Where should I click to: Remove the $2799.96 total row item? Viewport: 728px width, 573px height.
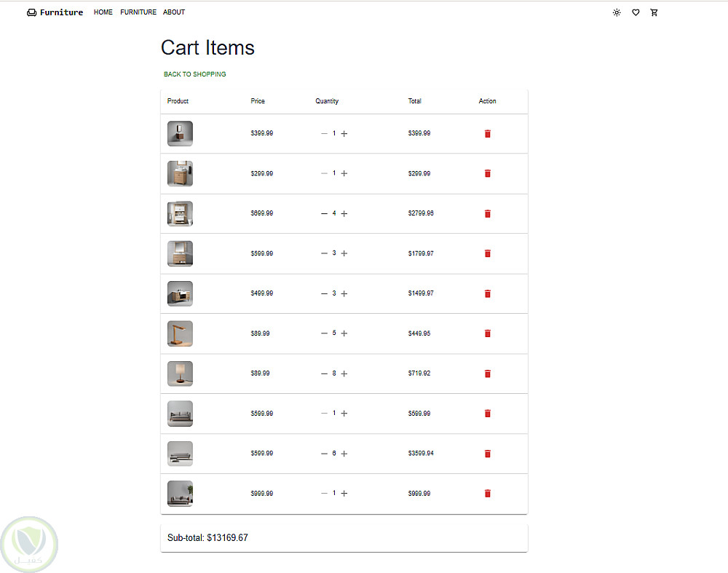coord(488,214)
